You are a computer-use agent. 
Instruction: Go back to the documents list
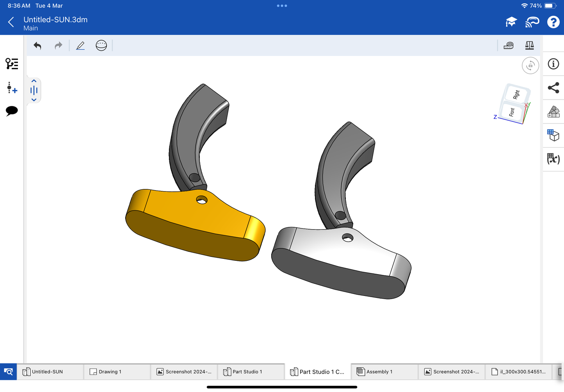[x=11, y=22]
